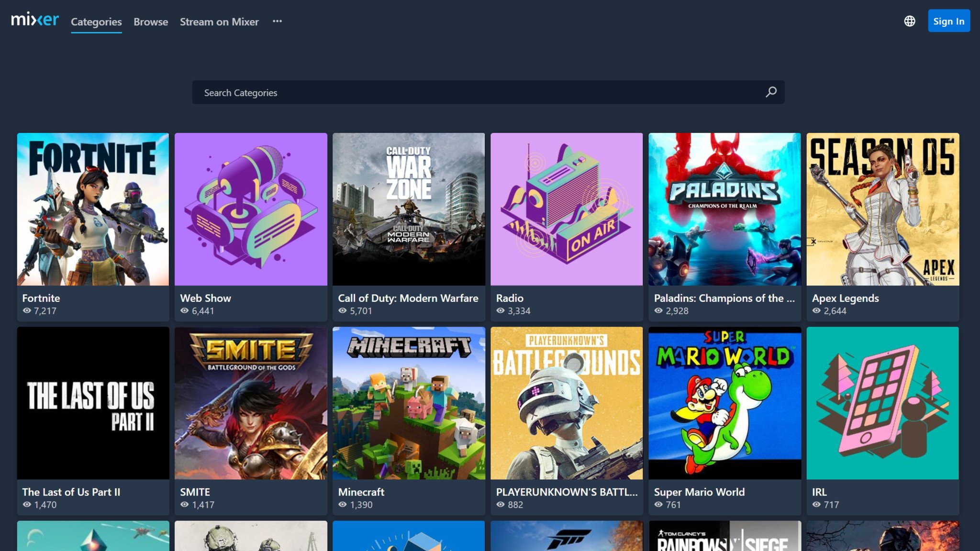The height and width of the screenshot is (551, 980).
Task: Open the Web Show microphone thumbnail
Action: (251, 209)
